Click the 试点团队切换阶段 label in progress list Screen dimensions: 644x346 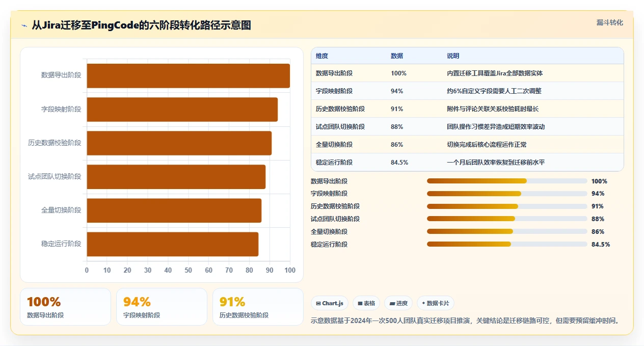coord(335,219)
